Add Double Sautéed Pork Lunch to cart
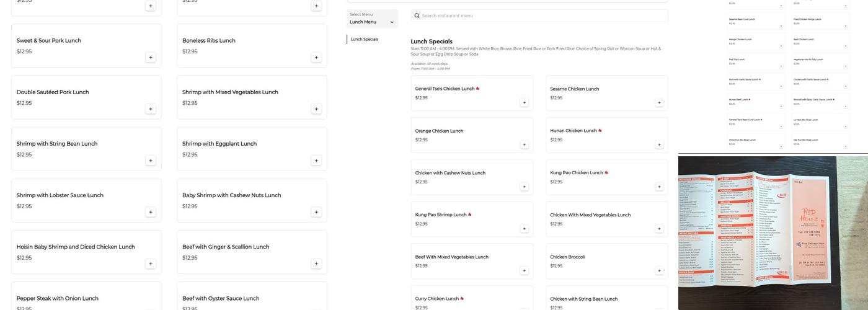The image size is (868, 310). click(150, 109)
